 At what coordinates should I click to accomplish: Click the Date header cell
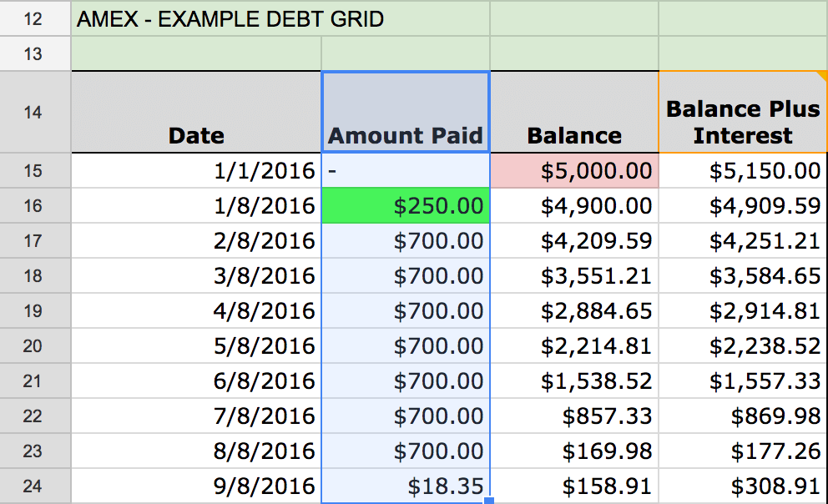(x=196, y=113)
